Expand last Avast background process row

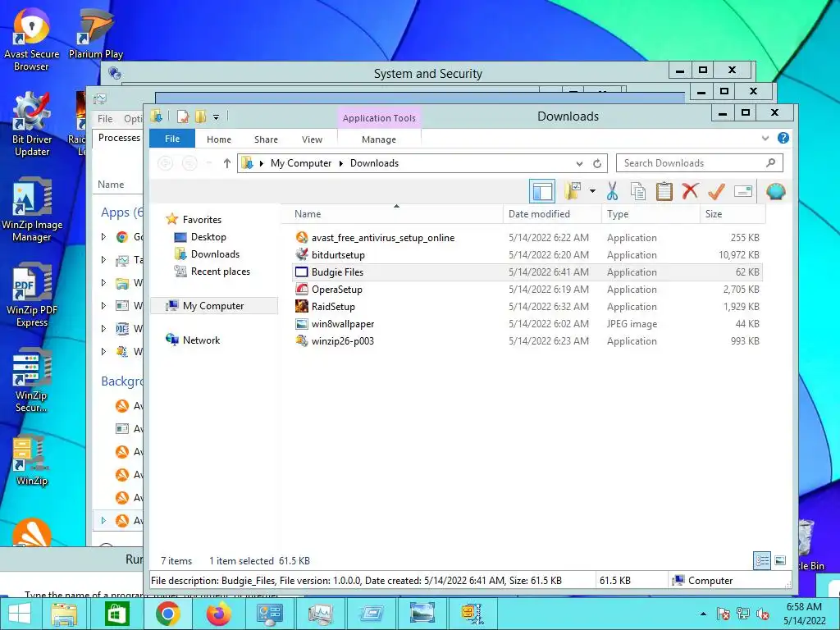(x=103, y=520)
